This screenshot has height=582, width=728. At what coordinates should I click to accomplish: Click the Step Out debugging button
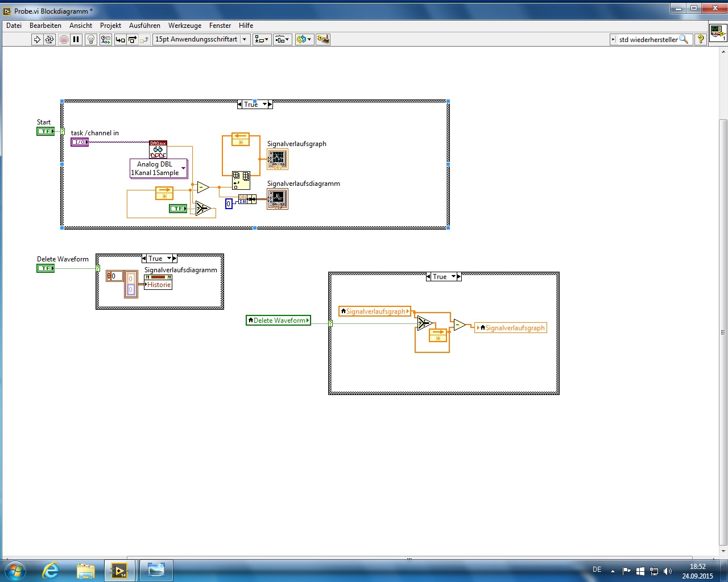tap(144, 39)
